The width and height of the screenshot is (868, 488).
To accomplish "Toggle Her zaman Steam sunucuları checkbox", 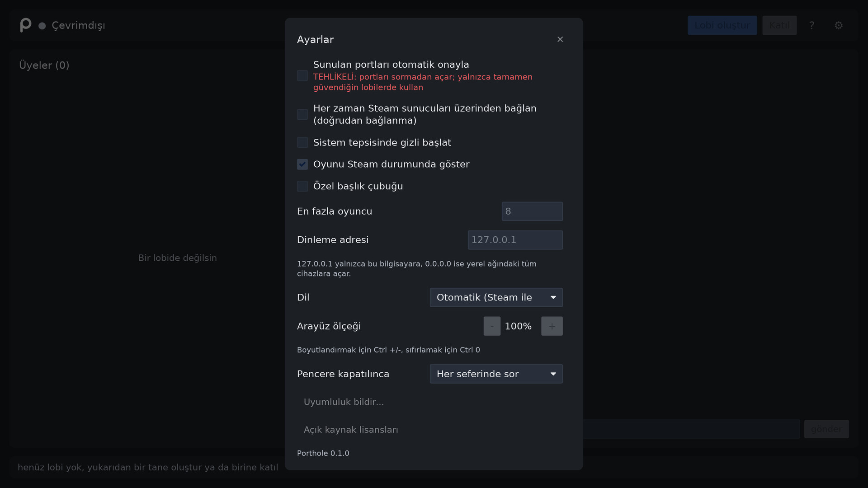I will (x=302, y=114).
